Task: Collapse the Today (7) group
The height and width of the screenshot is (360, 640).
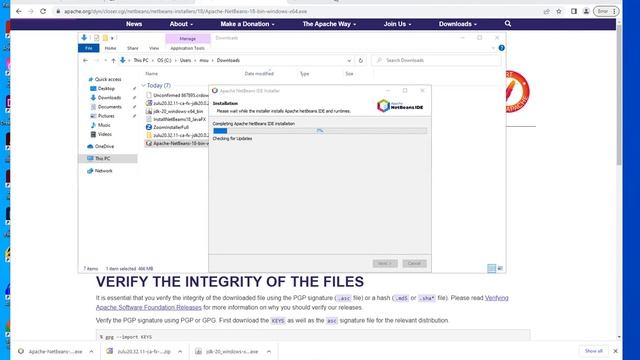Action: 144,85
